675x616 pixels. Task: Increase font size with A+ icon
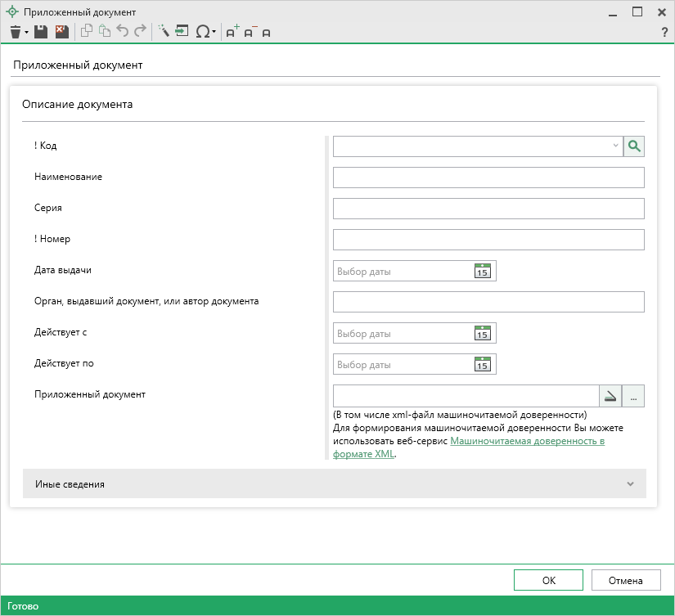(x=232, y=32)
